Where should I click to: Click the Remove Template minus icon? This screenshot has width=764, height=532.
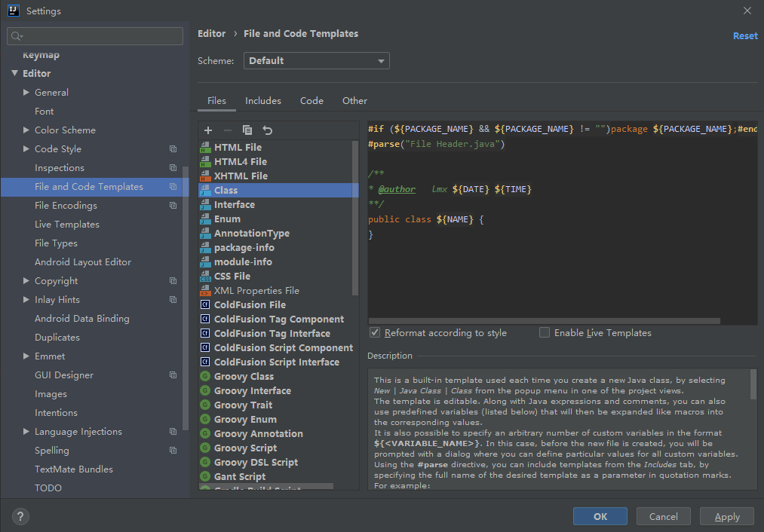[228, 130]
